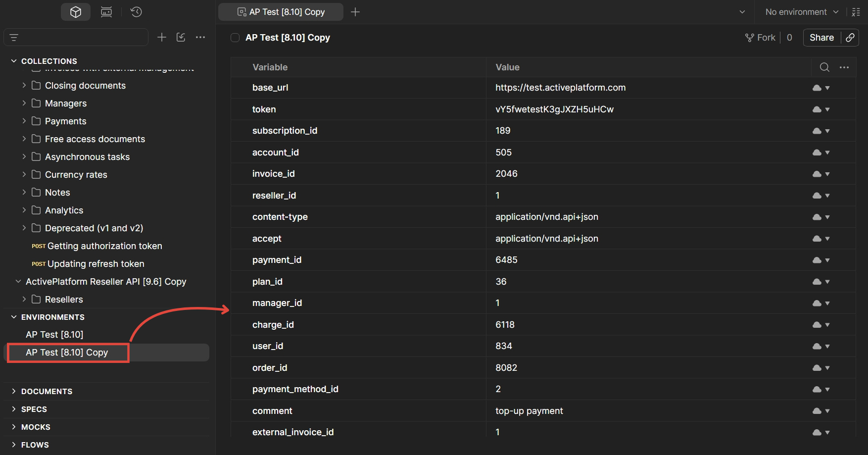Click the cloud icon in the subscription_id row
This screenshot has width=868, height=455.
click(817, 131)
